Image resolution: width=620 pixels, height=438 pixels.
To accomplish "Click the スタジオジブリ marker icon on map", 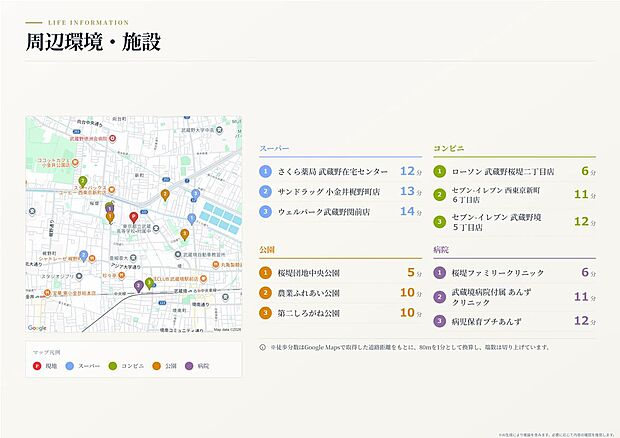I will 79,276.
